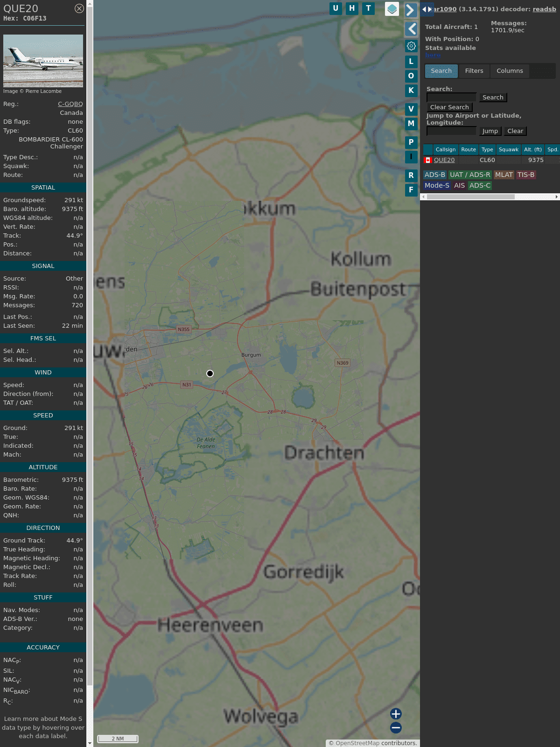560x747 pixels.
Task: Toggle sidebar with left-right arrows icon
Action: 427,9
